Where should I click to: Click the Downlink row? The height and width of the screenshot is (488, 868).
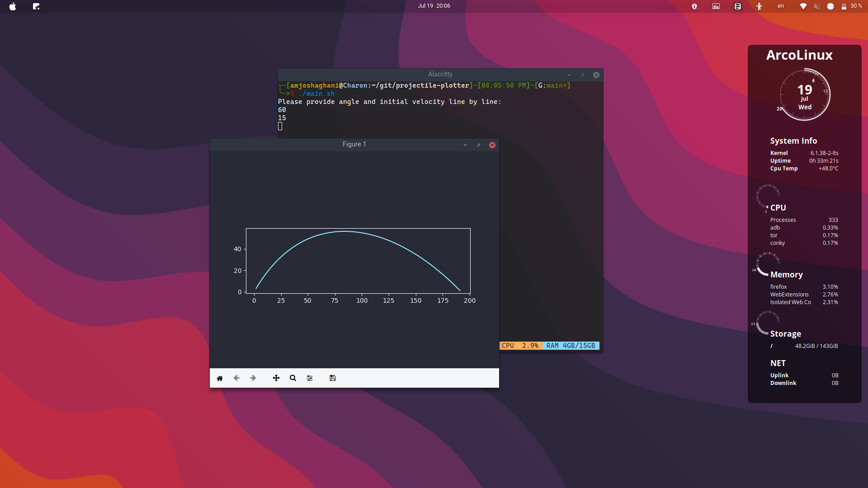pyautogui.click(x=804, y=383)
